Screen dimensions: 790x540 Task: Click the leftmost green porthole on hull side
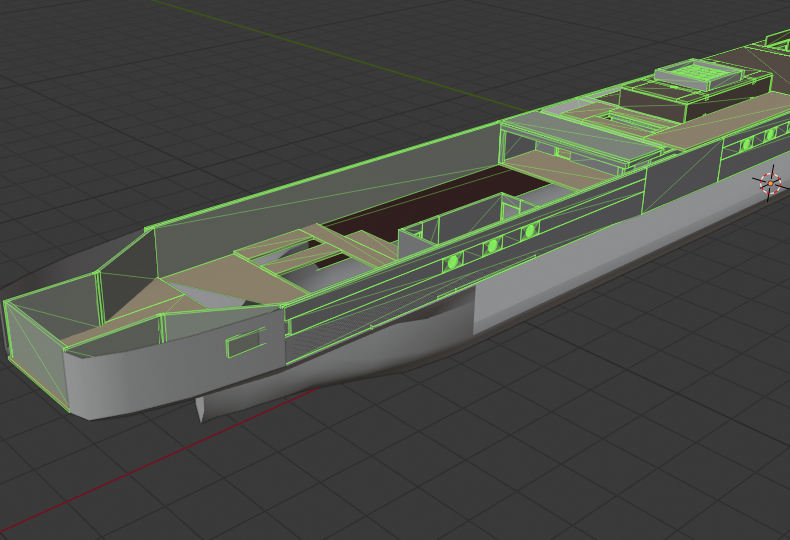(x=452, y=261)
